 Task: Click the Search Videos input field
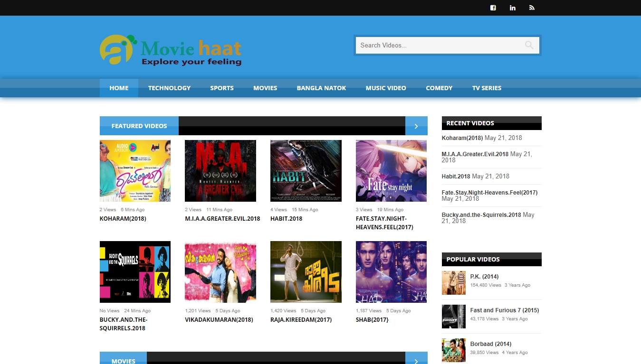click(440, 45)
